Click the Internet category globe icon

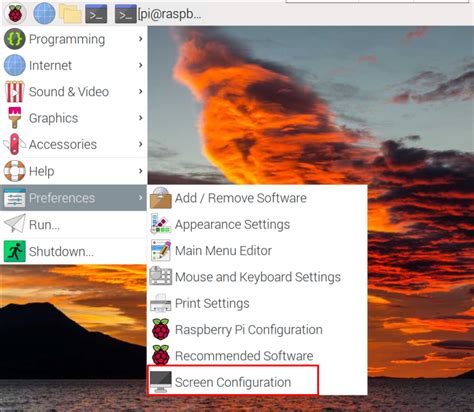pos(14,65)
